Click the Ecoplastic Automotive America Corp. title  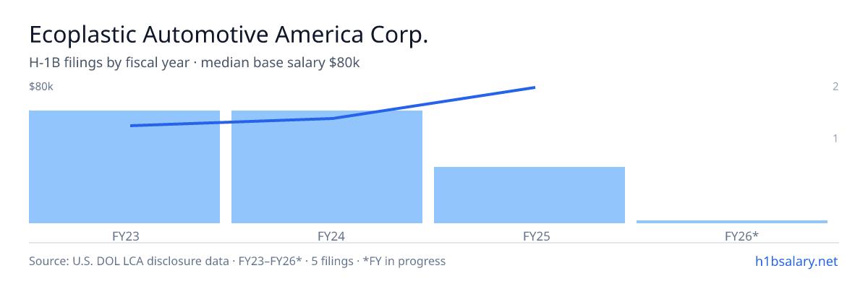(229, 34)
